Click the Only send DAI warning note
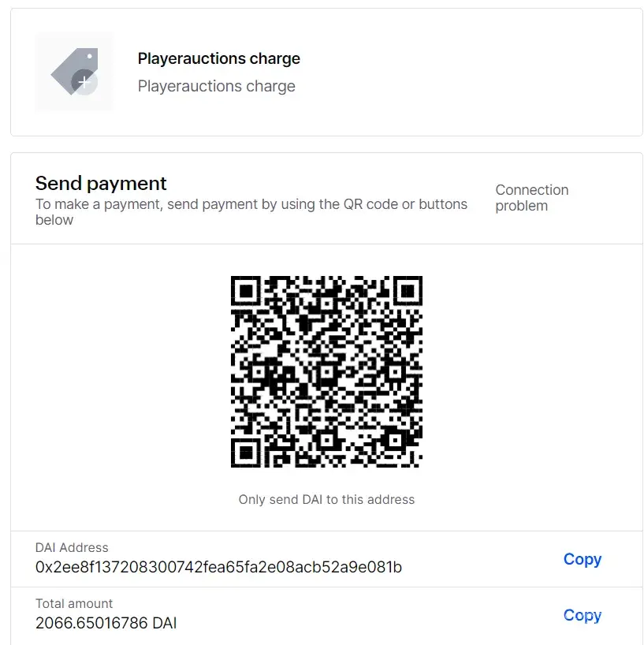Screen dimensions: 644x645 [x=326, y=499]
